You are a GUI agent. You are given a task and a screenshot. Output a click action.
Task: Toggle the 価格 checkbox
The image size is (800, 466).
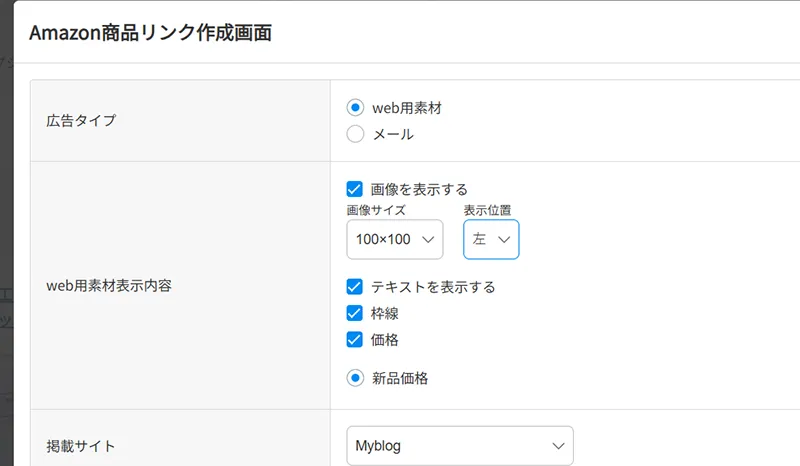click(x=355, y=339)
